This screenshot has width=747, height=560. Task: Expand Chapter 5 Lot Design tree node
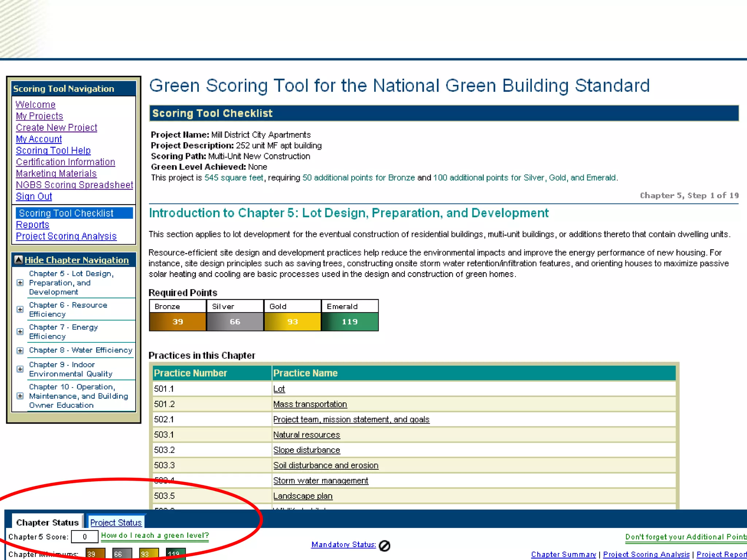20,283
